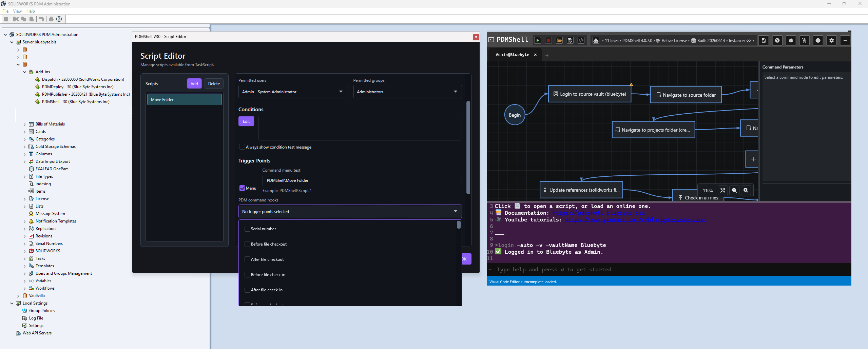Add a new script in Script Editor

click(x=194, y=84)
